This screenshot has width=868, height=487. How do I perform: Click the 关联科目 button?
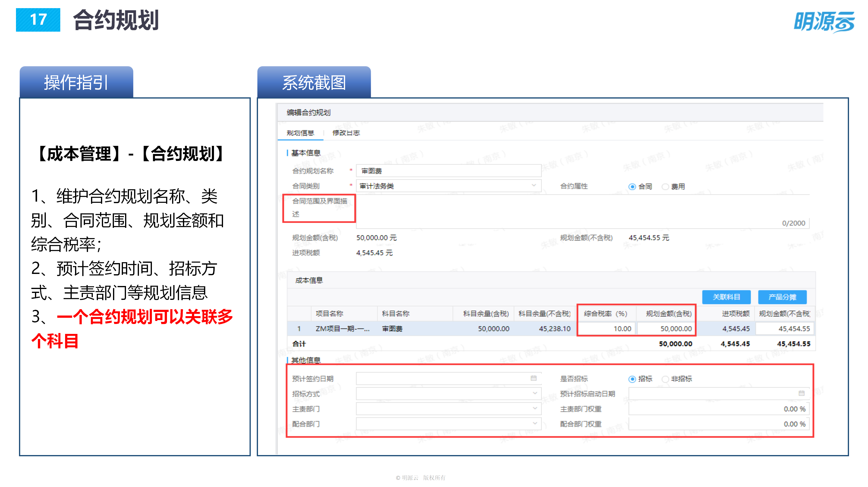[x=726, y=297]
